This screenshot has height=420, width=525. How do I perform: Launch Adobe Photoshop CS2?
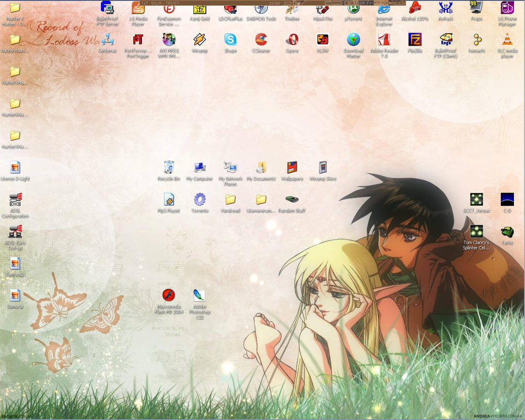pyautogui.click(x=199, y=296)
